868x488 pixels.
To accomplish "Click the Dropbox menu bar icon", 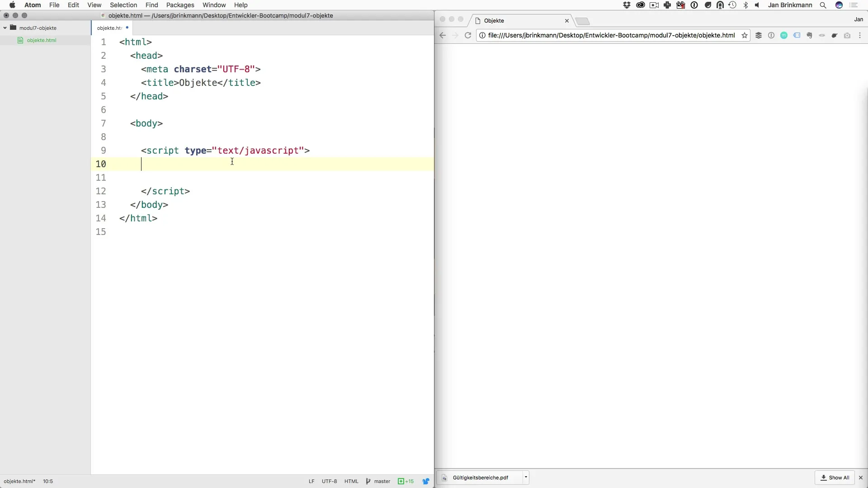I will [627, 5].
